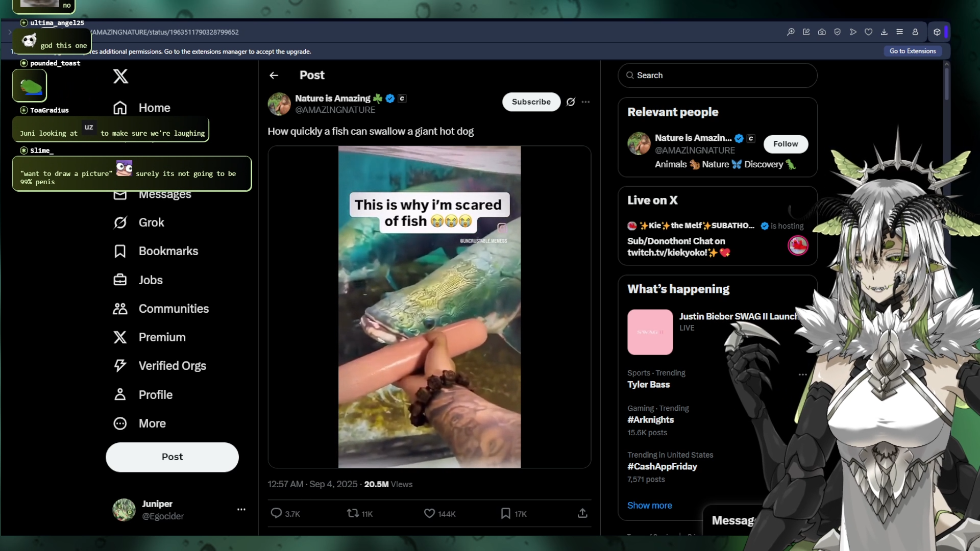Repost the fish hot dog post
Image resolution: width=980 pixels, height=551 pixels.
pos(353,513)
